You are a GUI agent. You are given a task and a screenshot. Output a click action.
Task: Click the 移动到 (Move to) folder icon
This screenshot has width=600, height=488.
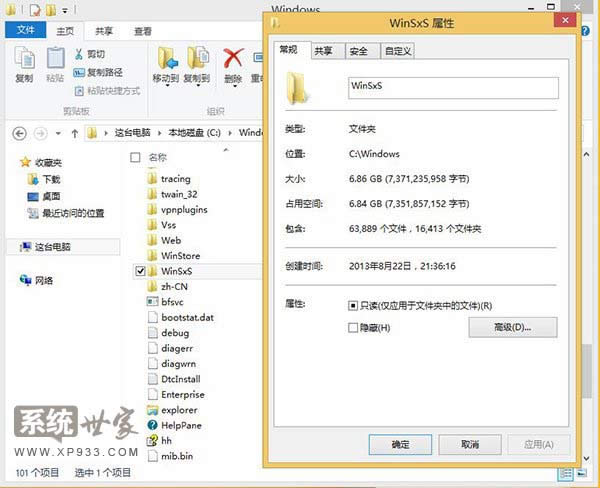click(165, 58)
